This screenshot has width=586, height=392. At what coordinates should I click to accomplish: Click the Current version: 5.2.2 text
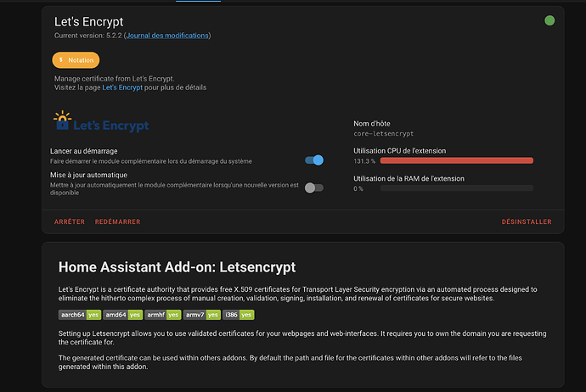point(87,36)
